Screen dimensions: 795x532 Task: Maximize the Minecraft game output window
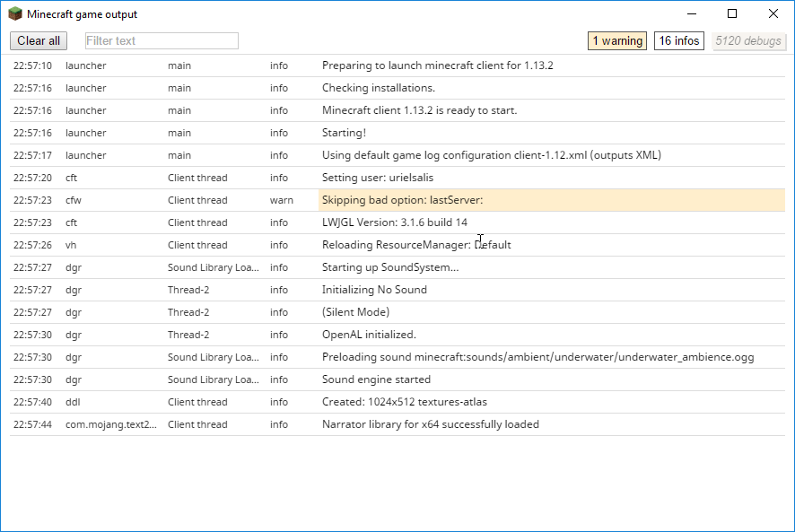[732, 13]
